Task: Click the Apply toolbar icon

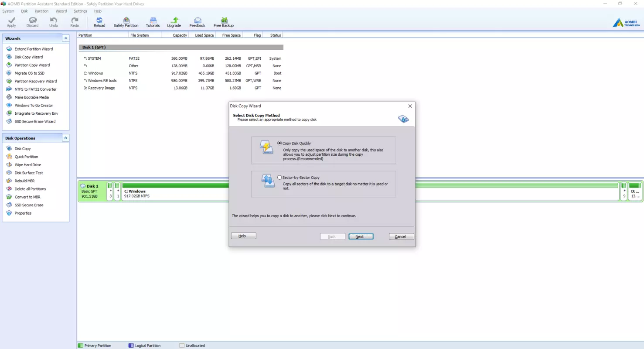Action: 11,22
